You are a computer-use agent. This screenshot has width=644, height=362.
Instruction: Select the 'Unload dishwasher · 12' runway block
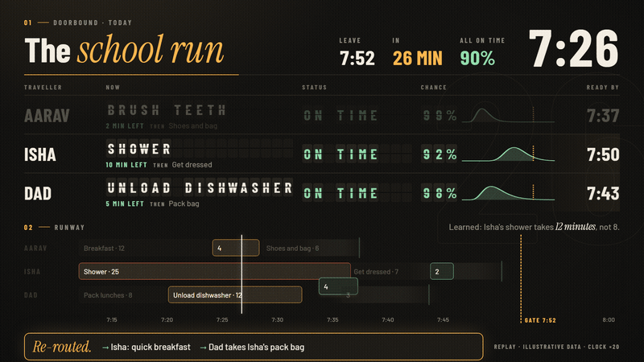pyautogui.click(x=235, y=295)
